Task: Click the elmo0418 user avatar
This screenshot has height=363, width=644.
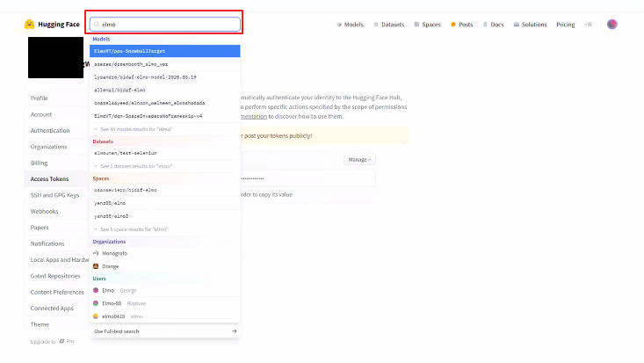Action: click(x=96, y=316)
